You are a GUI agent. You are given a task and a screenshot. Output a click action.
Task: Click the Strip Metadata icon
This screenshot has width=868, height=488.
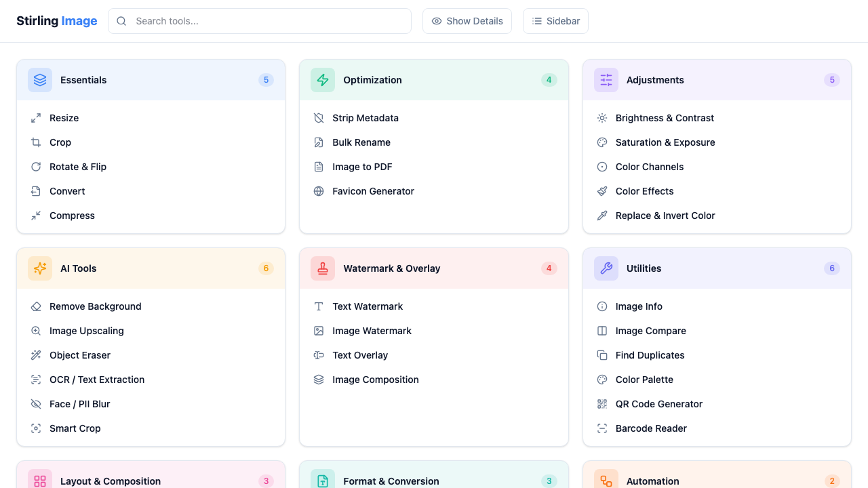coord(319,118)
